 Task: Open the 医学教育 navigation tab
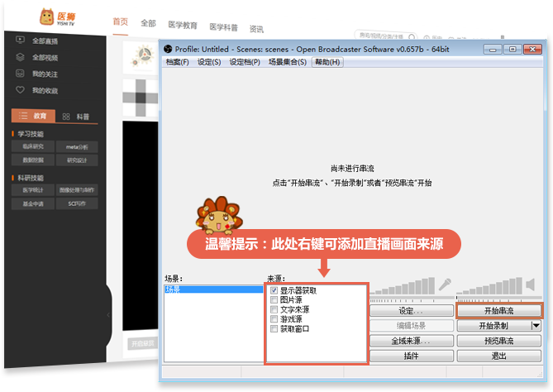[x=183, y=25]
